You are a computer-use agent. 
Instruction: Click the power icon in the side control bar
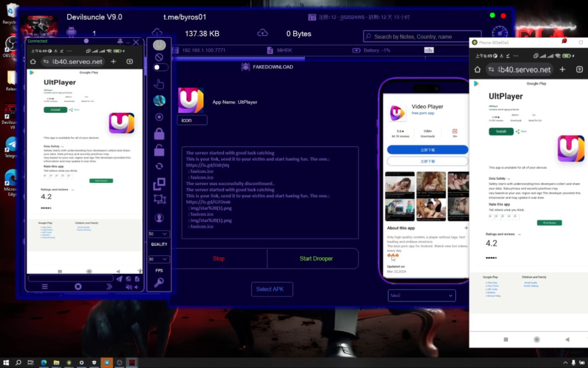click(x=159, y=45)
